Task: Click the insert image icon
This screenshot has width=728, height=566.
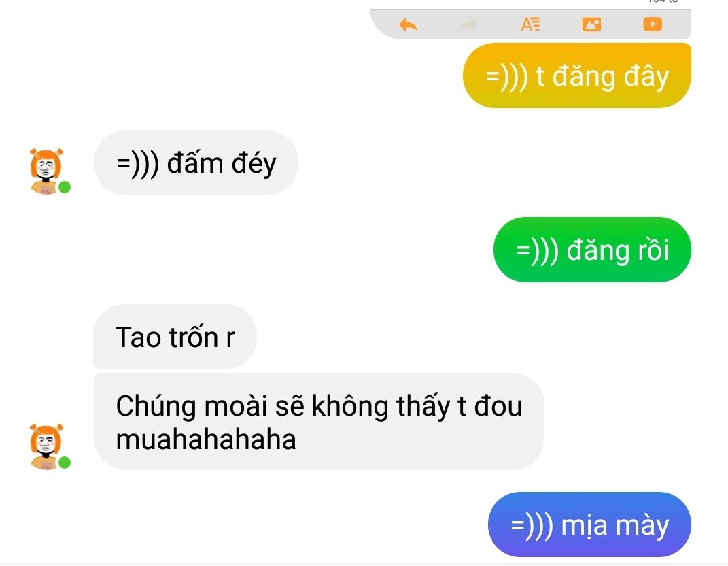Action: [x=591, y=24]
